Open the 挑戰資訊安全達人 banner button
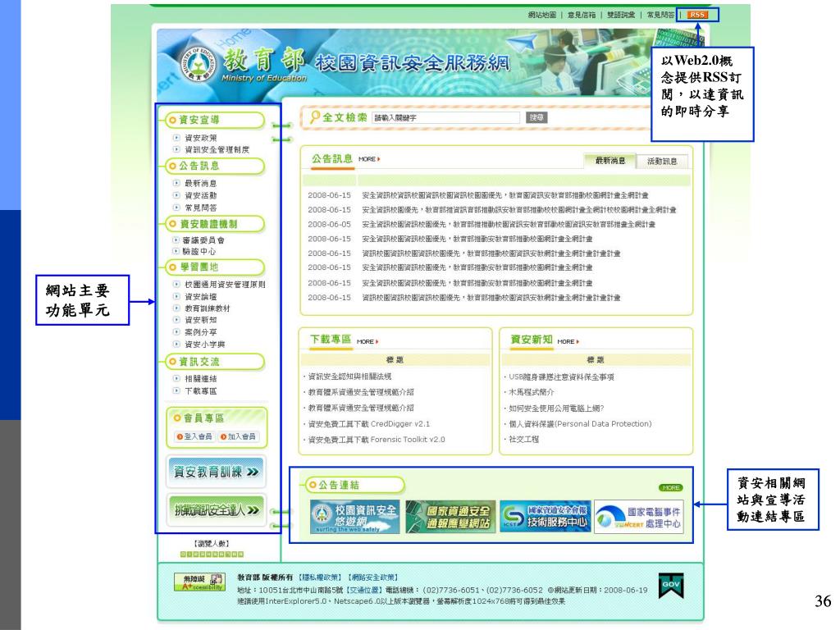Screen dimensions: 840x630 pos(216,510)
